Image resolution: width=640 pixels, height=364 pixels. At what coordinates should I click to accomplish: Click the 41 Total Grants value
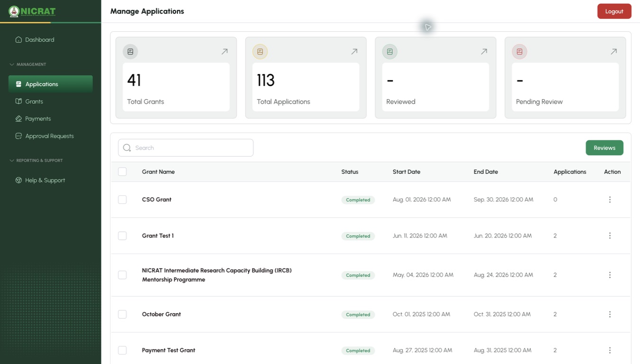pos(134,80)
